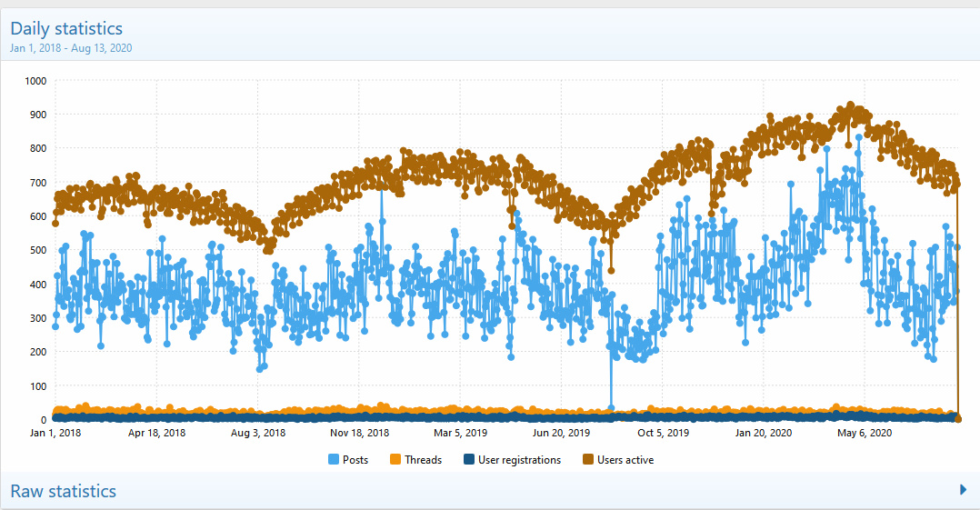
Task: Toggle the User registrations legend label
Action: [519, 460]
